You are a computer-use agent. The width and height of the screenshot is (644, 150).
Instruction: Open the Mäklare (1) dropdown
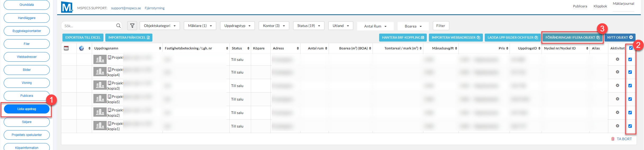pos(200,26)
